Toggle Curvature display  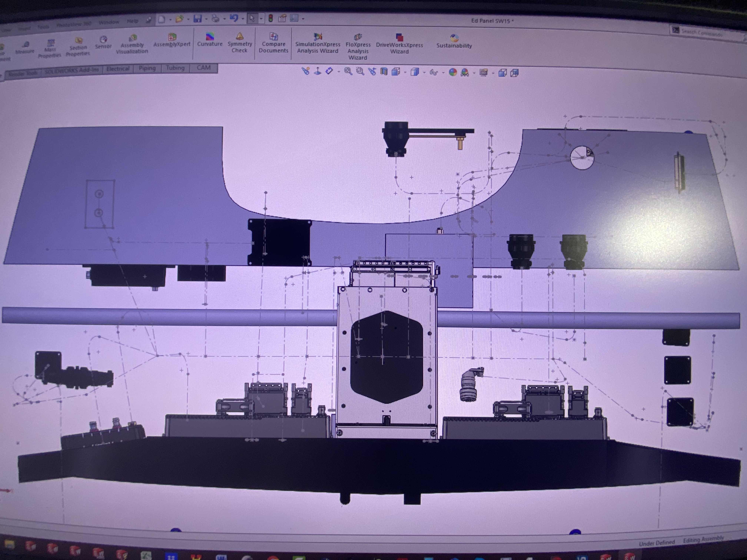210,39
